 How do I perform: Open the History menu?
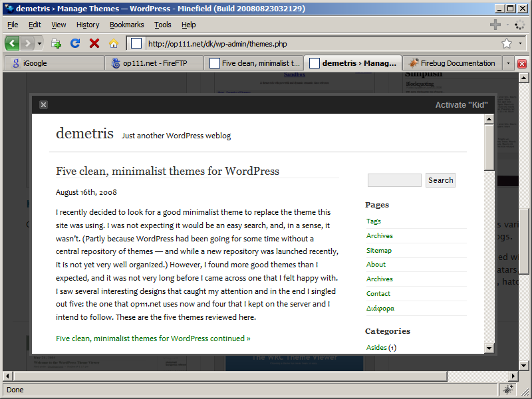[88, 25]
